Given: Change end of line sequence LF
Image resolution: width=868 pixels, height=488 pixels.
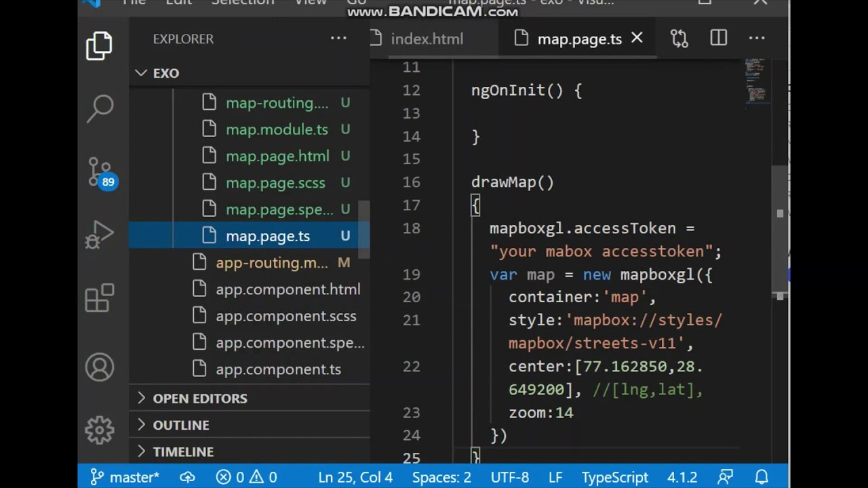Looking at the screenshot, I should point(555,477).
